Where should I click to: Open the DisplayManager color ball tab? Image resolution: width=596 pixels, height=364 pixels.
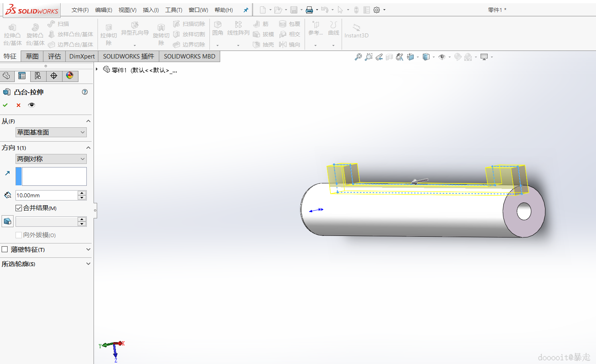pyautogui.click(x=70, y=76)
